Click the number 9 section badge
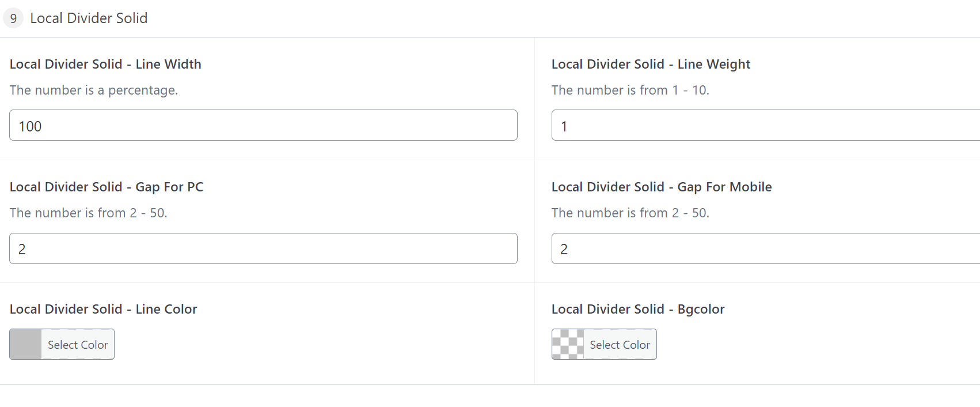This screenshot has height=407, width=980. [13, 18]
